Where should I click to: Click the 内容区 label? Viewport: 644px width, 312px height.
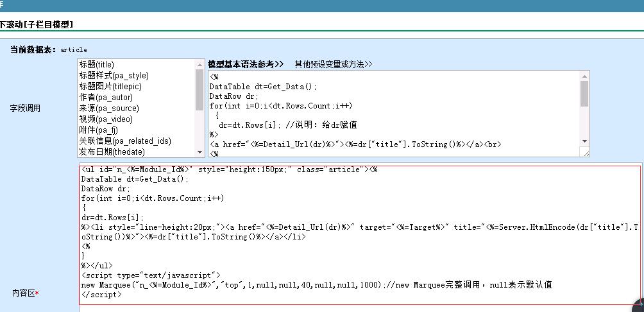tap(26, 293)
